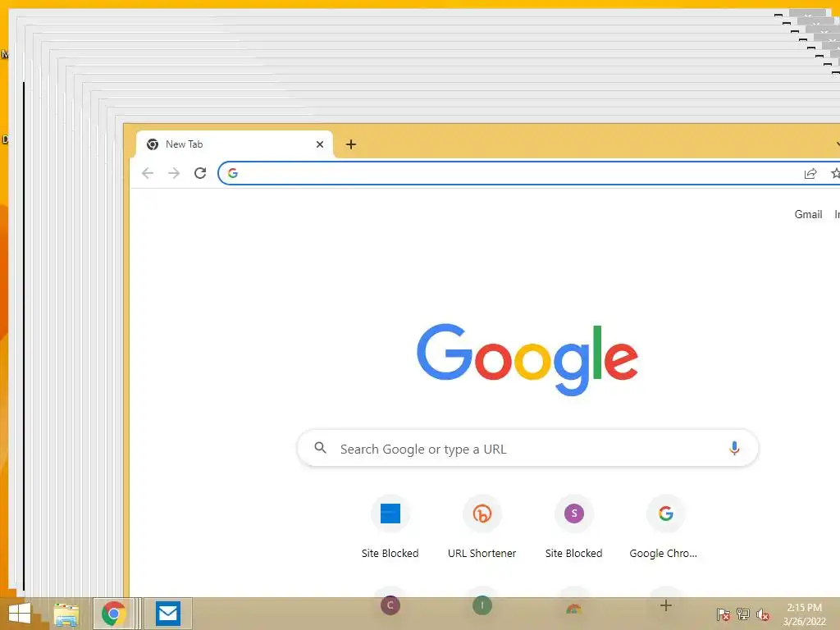Screen dimensions: 840x630
Task: Click the taskbar clock showing 2:15 PM
Action: click(x=804, y=614)
